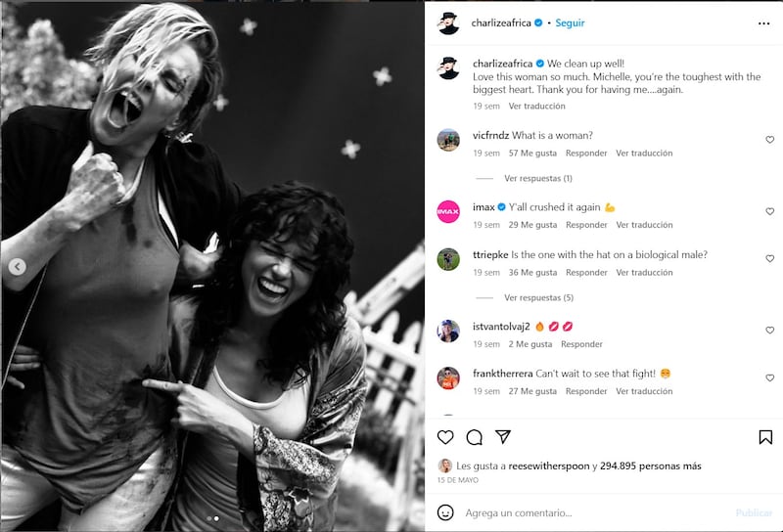Open reesewitherspoon profile link
783x532 pixels.
(549, 465)
